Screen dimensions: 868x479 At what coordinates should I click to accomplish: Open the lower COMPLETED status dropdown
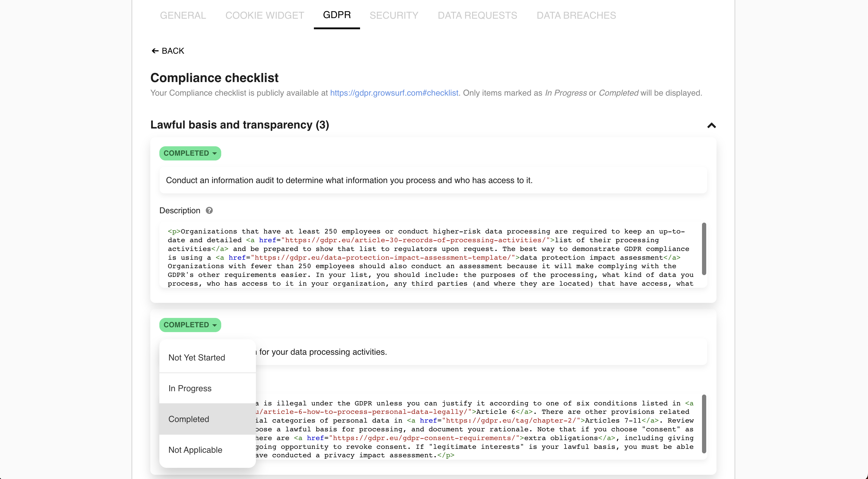(x=190, y=325)
